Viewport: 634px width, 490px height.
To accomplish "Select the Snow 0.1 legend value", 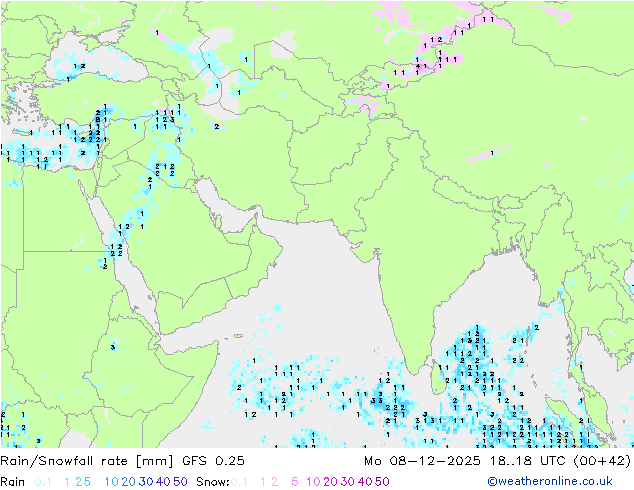I will 239,482.
